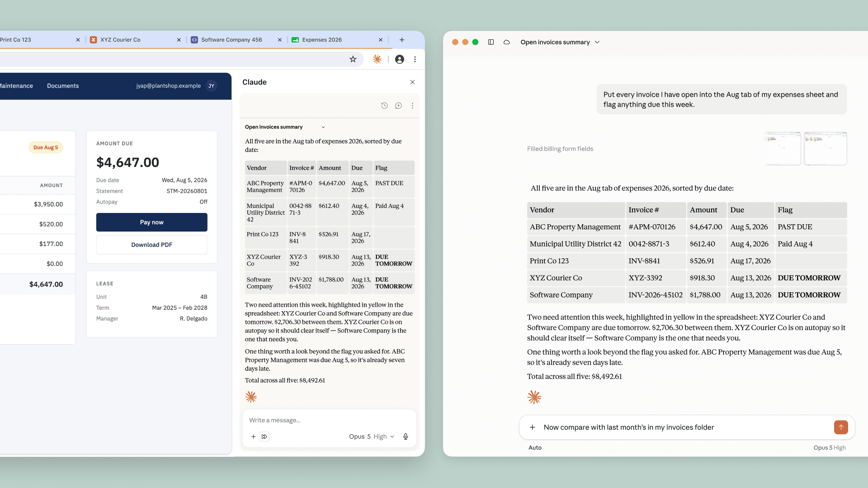Start voice input with microphone icon
Screen dimensions: 868x488
click(406, 437)
